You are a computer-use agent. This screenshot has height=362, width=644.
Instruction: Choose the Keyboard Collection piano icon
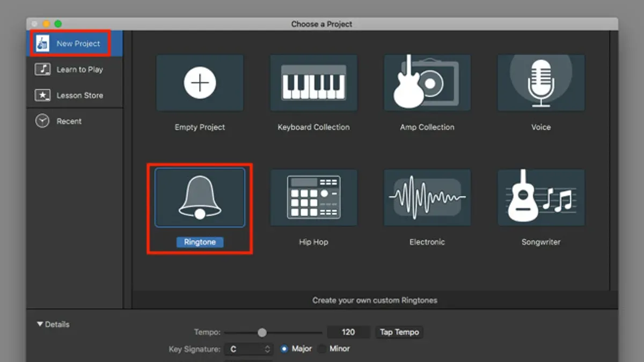(313, 83)
